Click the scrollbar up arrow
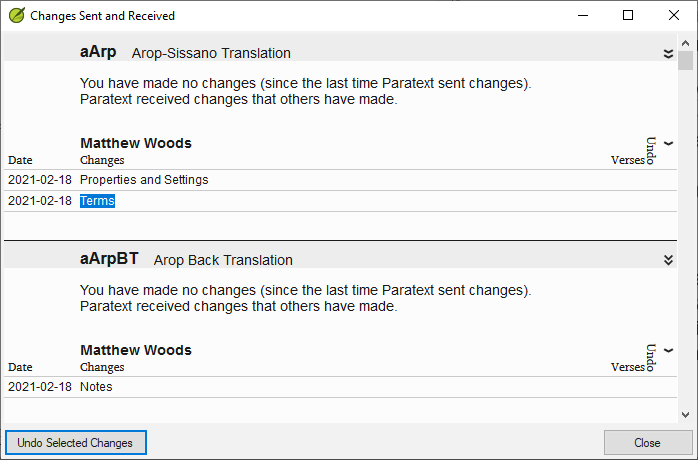This screenshot has width=698, height=460. coord(686,43)
